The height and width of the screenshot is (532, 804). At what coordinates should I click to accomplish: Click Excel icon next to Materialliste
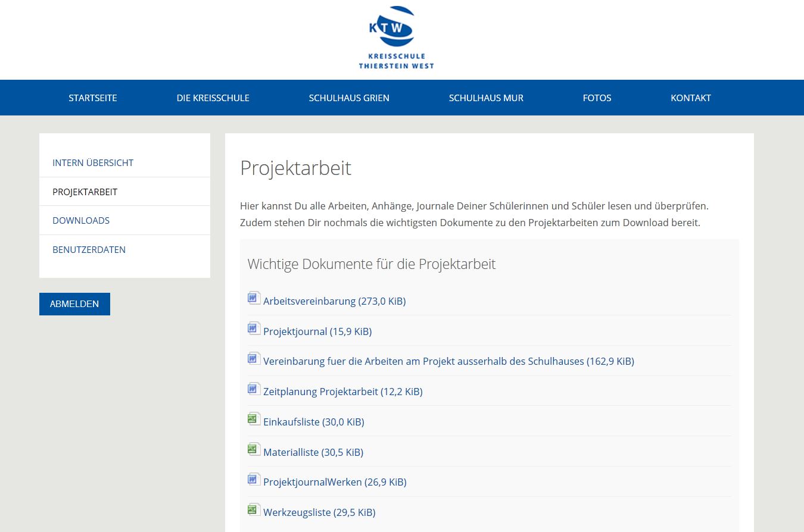pos(254,450)
